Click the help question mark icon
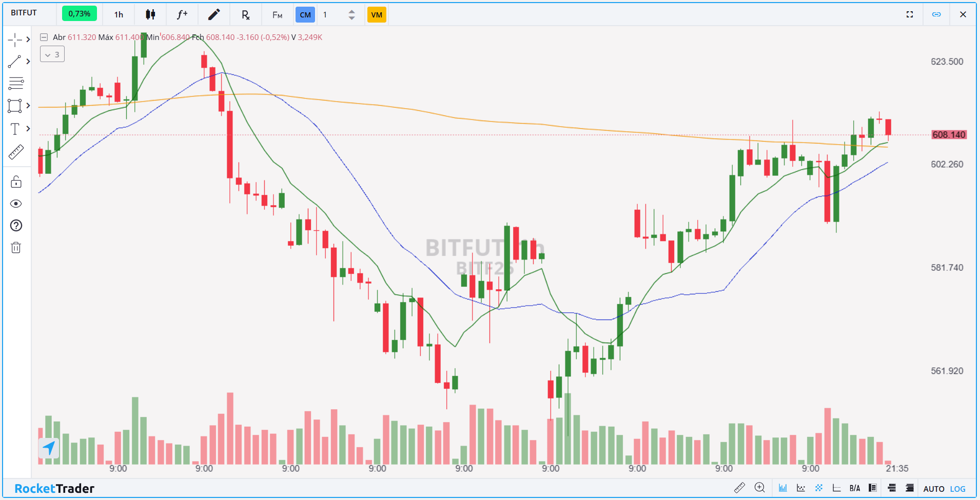 (x=16, y=226)
